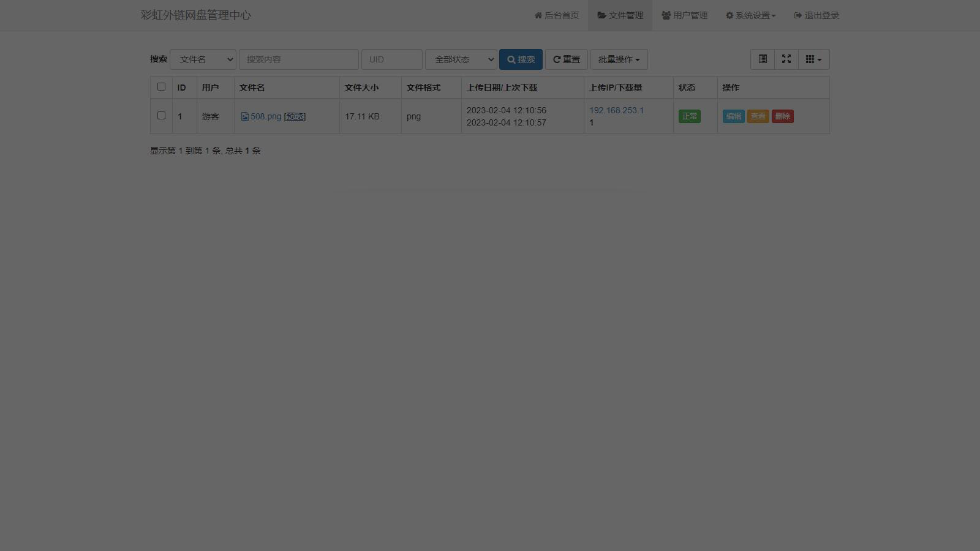
Task: Click the red 删除 delete button
Action: point(782,116)
